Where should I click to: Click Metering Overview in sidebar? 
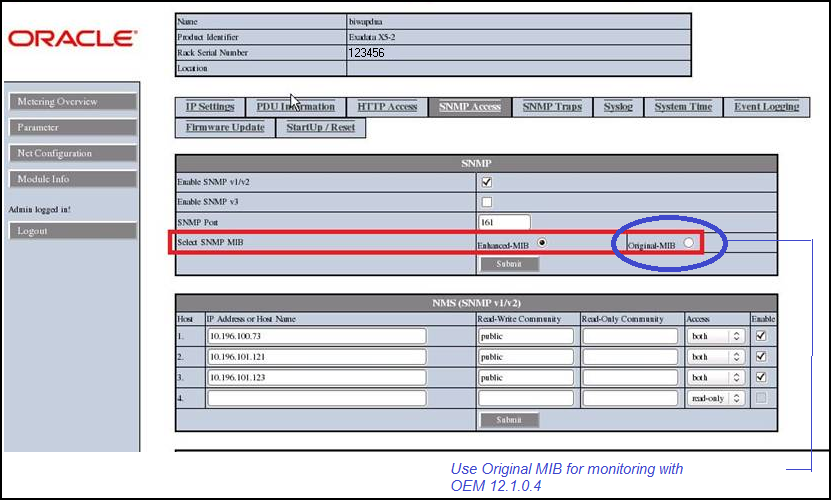(x=73, y=102)
